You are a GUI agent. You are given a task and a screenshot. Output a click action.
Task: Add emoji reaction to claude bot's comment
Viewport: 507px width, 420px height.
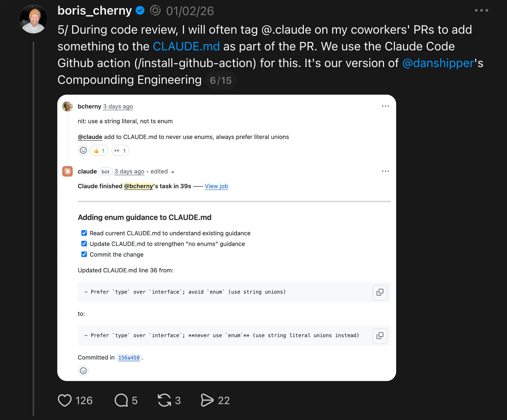[x=83, y=371]
